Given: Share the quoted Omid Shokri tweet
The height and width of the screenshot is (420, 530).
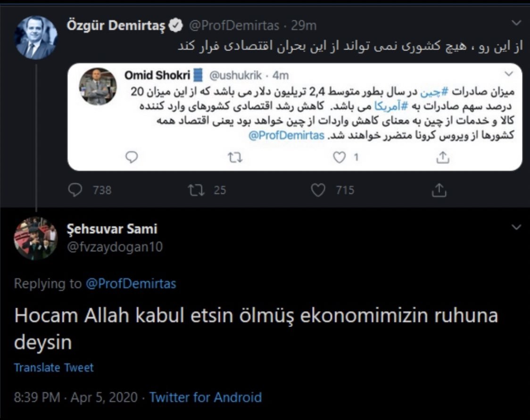Looking at the screenshot, I should pos(442,157).
